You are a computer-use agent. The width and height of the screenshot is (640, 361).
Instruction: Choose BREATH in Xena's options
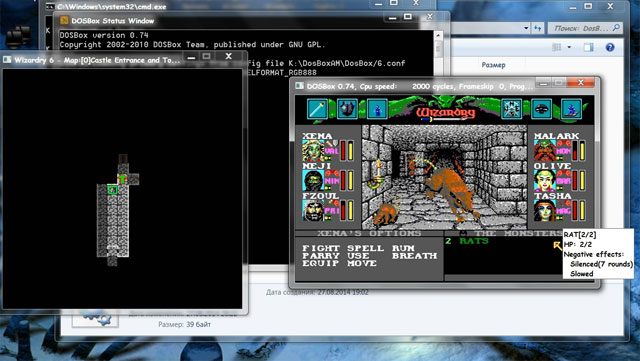[x=414, y=256]
